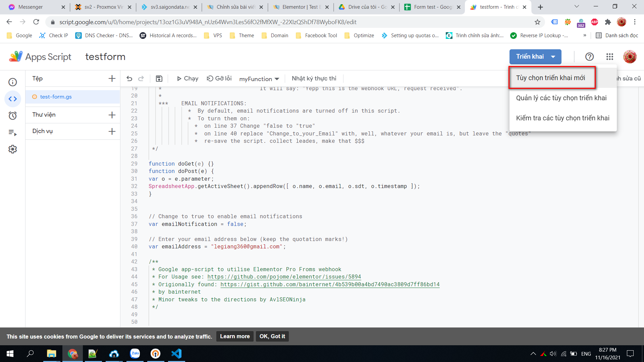Viewport: 644px width, 362px height.
Task: Click the false value on line 37
Action: pyautogui.click(x=235, y=224)
